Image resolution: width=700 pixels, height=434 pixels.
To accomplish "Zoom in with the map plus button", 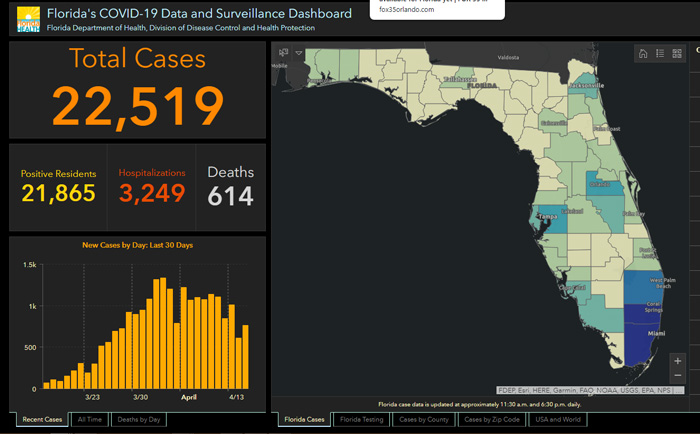I will 678,360.
